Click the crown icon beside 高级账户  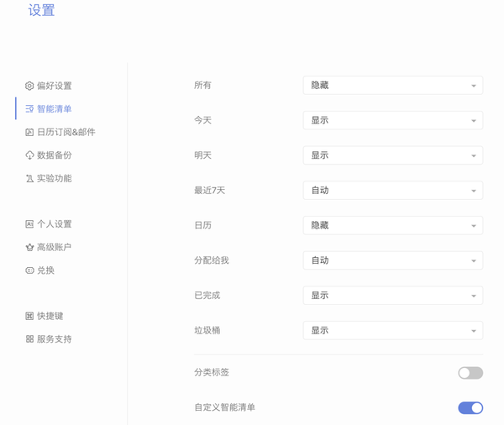coord(29,247)
